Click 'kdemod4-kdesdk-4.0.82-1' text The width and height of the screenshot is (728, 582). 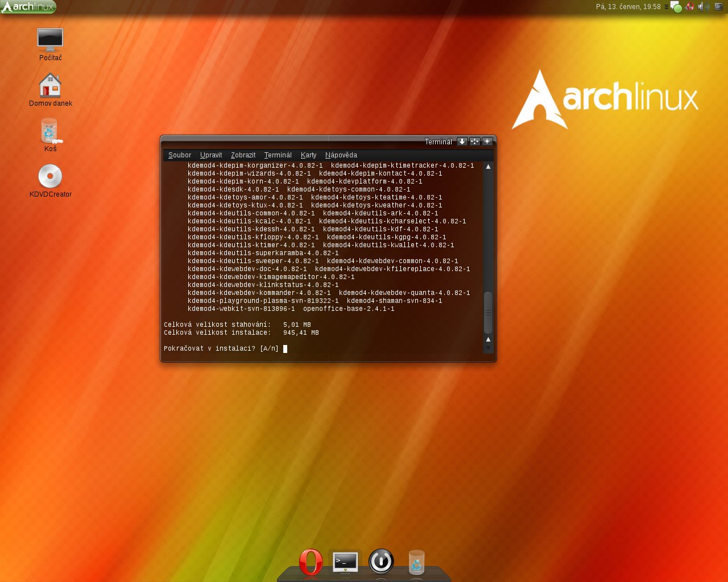233,190
